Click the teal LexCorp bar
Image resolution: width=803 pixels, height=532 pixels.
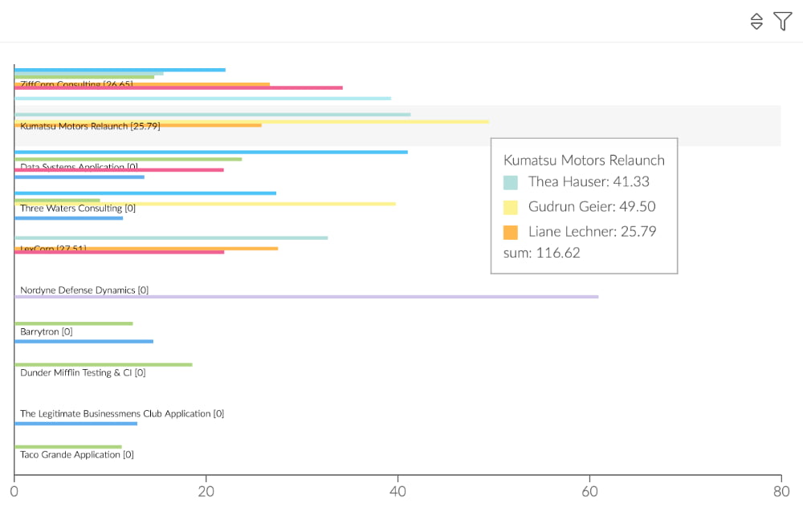pyautogui.click(x=171, y=238)
